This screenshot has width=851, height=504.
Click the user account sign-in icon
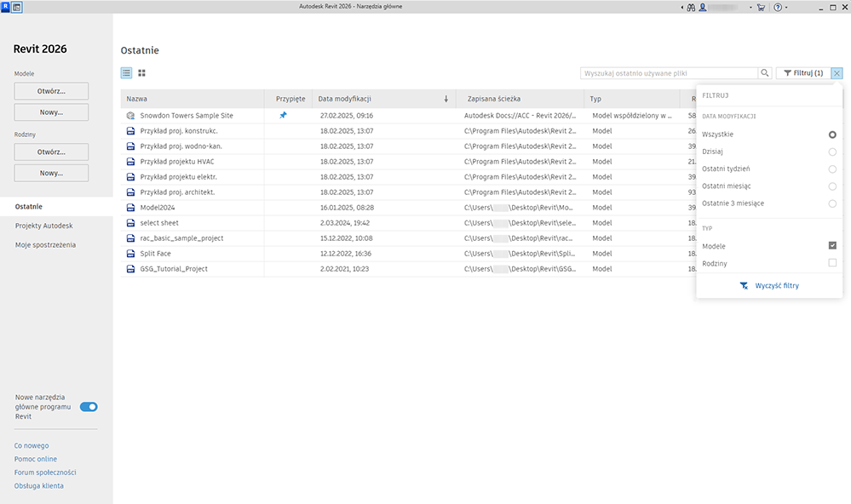[703, 8]
